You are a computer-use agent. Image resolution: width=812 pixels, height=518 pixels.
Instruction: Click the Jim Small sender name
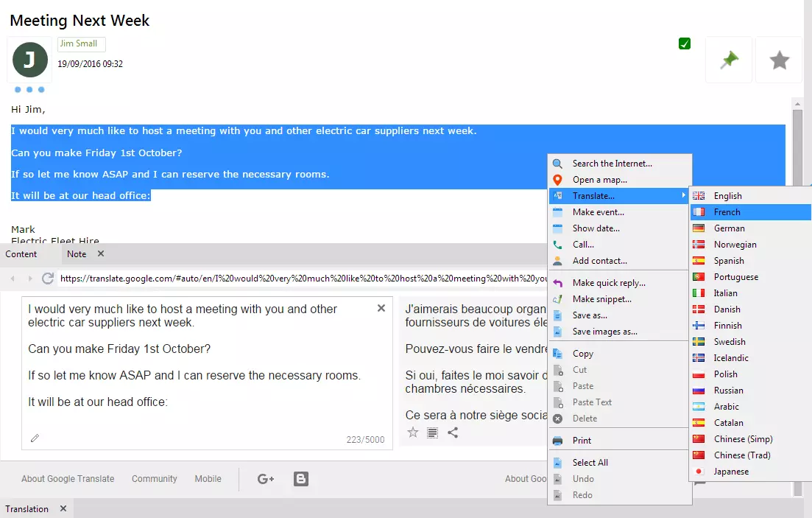coord(79,44)
